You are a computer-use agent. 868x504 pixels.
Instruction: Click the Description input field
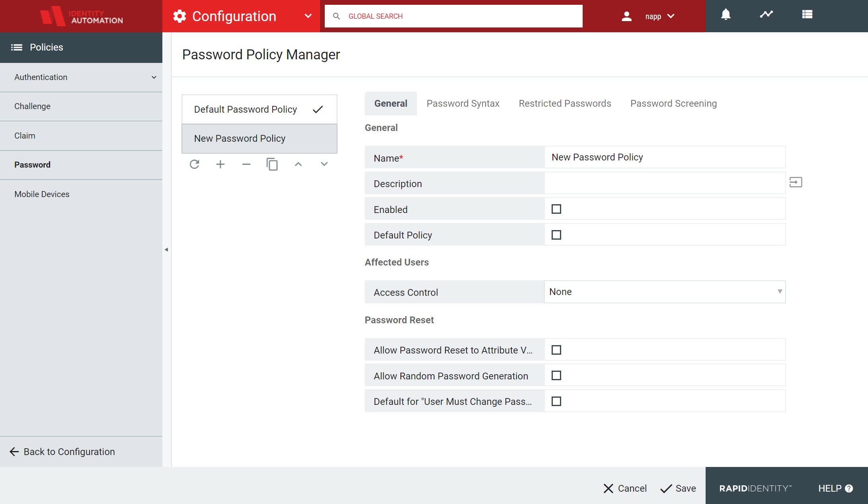665,183
